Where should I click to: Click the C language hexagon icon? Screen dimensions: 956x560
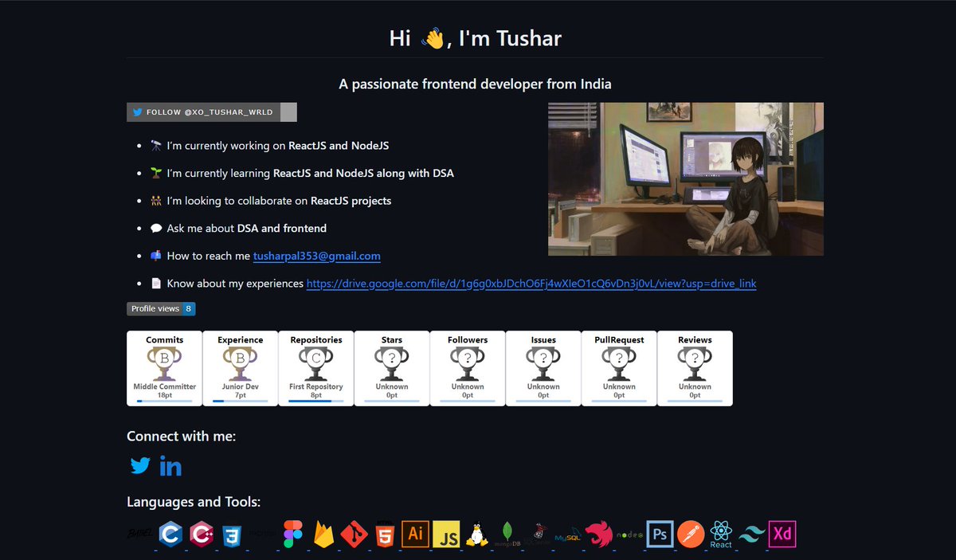(171, 535)
